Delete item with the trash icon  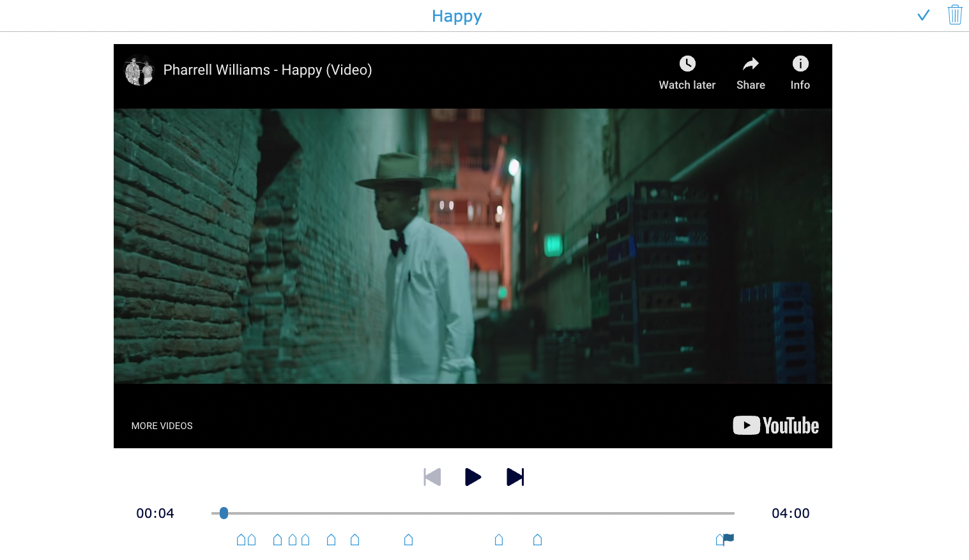click(x=955, y=15)
